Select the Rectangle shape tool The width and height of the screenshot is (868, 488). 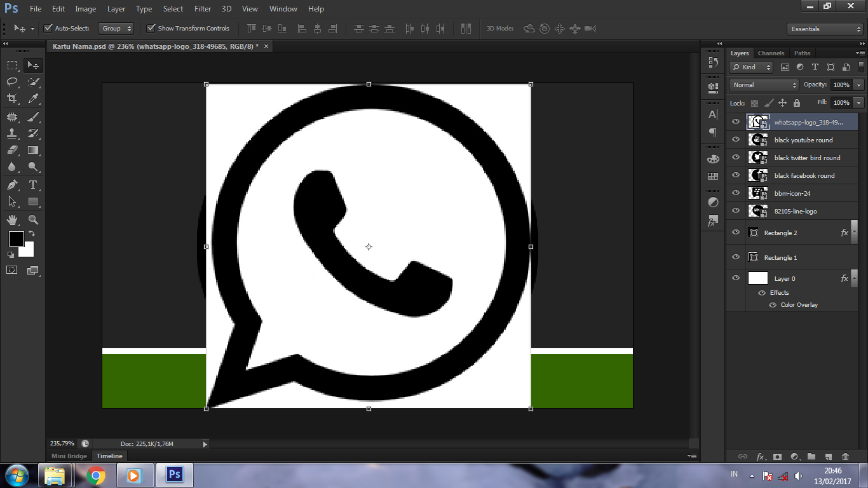tap(33, 201)
